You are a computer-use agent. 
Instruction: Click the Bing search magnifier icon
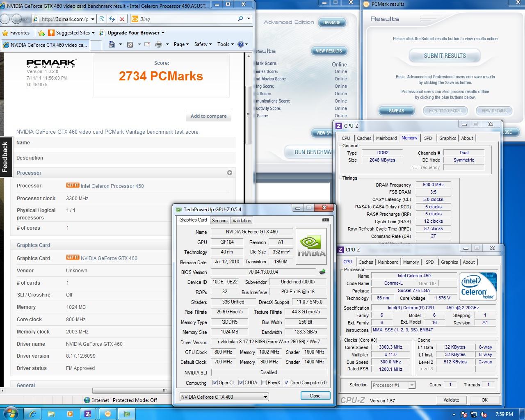tap(241, 19)
